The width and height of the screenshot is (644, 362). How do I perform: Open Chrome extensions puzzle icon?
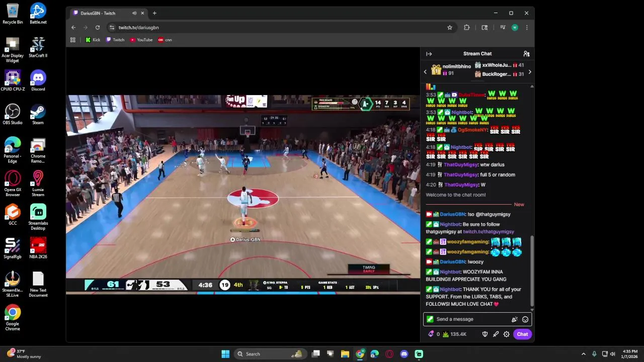point(466,28)
